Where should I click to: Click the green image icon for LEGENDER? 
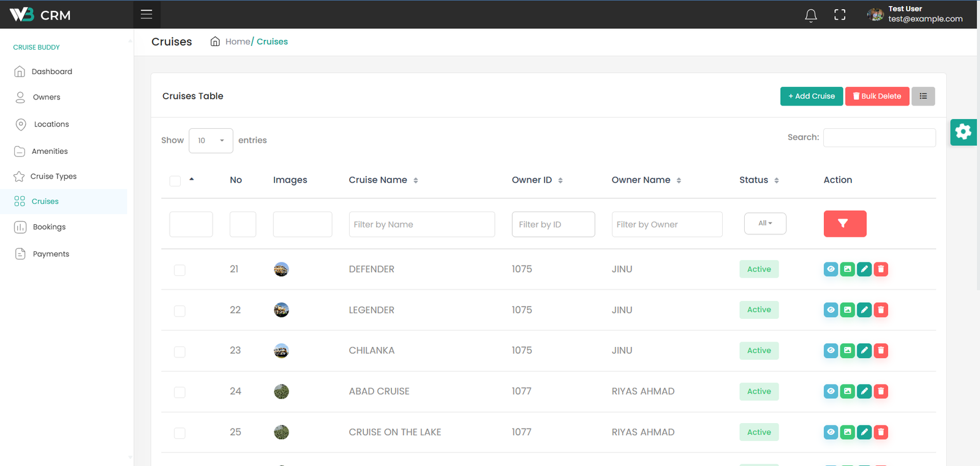pyautogui.click(x=847, y=310)
